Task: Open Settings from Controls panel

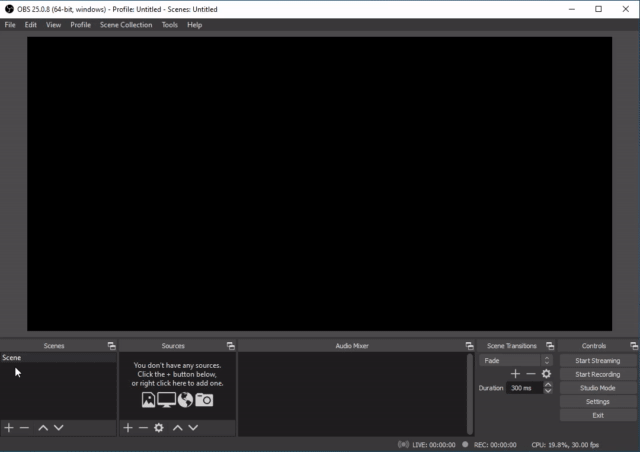Action: click(598, 402)
